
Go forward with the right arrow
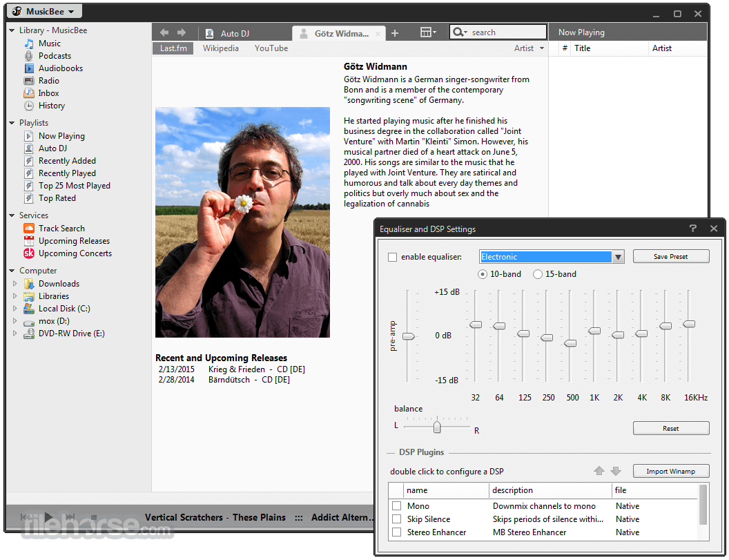pos(182,32)
